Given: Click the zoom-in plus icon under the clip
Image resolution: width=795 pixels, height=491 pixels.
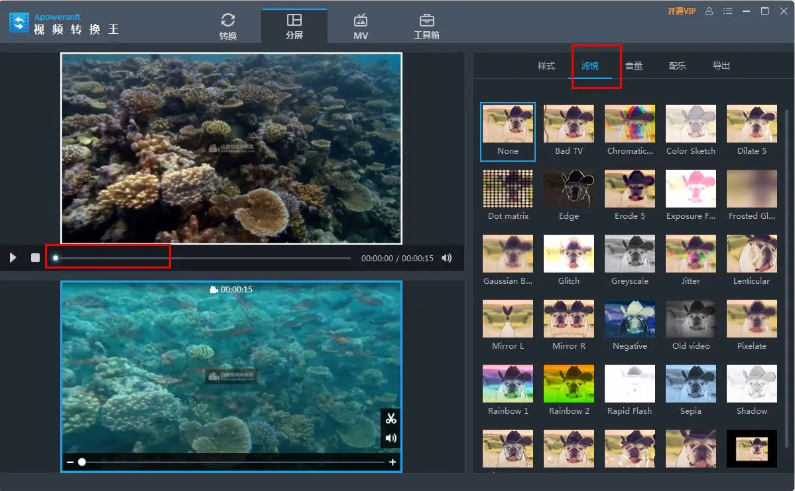Looking at the screenshot, I should click(392, 462).
